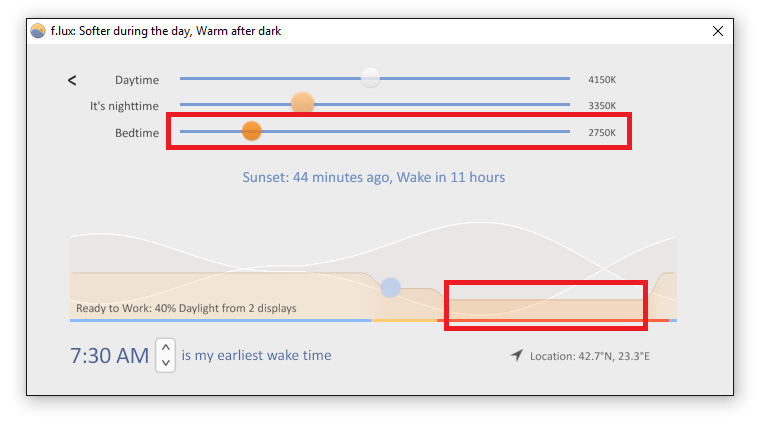Close the f.lux window
The width and height of the screenshot is (765, 430).
click(717, 31)
